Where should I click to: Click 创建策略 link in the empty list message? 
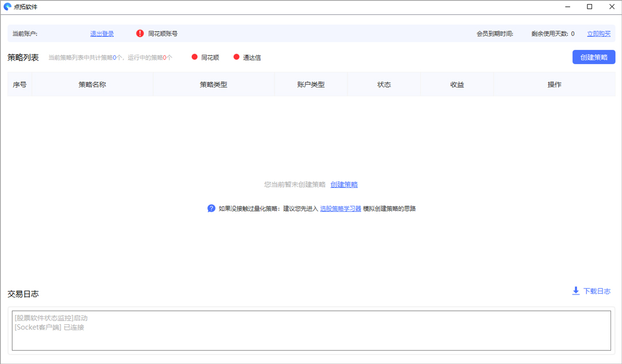[344, 184]
